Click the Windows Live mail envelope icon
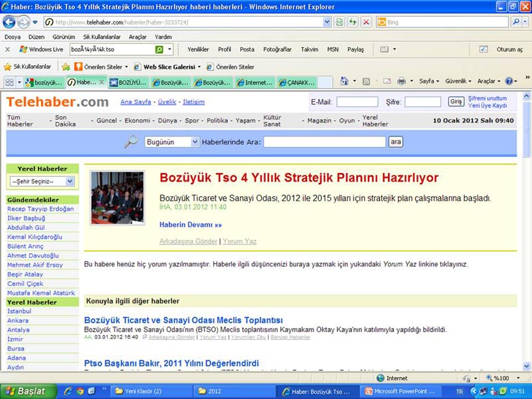The image size is (532, 399). tap(384, 49)
